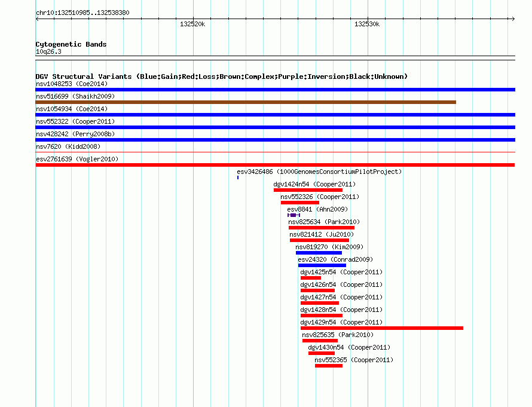Click the nsv825634 (Park2010) red bar
This screenshot has height=407, width=532.
[x=322, y=228]
